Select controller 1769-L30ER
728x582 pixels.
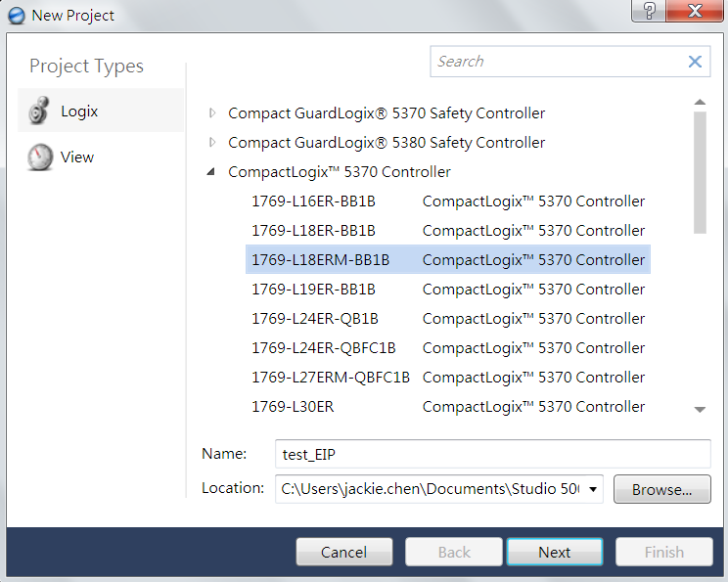(x=448, y=406)
